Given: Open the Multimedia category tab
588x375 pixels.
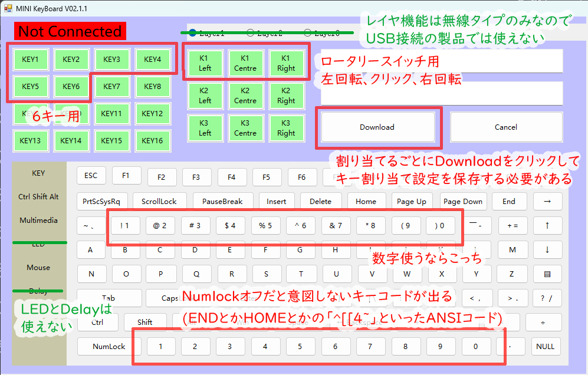Looking at the screenshot, I should 38,221.
